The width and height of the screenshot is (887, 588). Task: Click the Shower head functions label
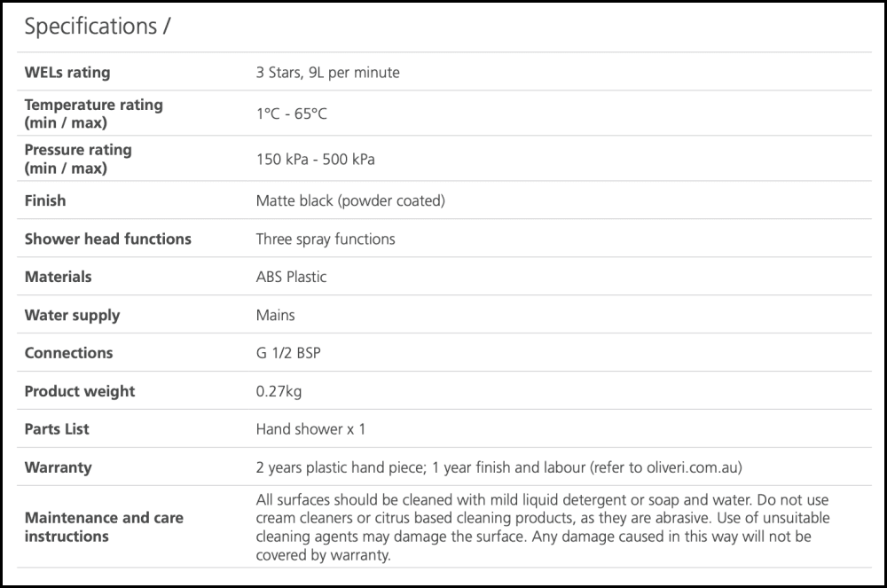pos(107,239)
